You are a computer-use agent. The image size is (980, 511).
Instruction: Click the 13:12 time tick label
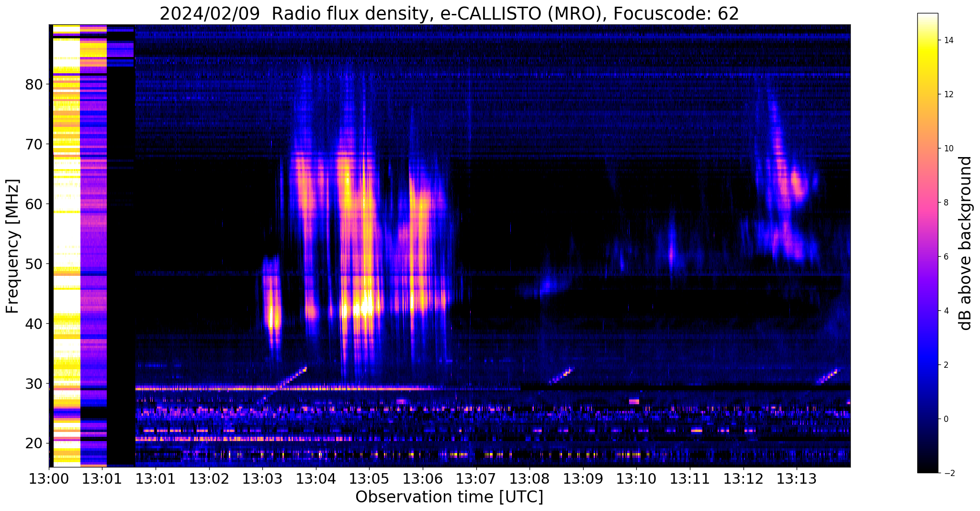pyautogui.click(x=743, y=478)
